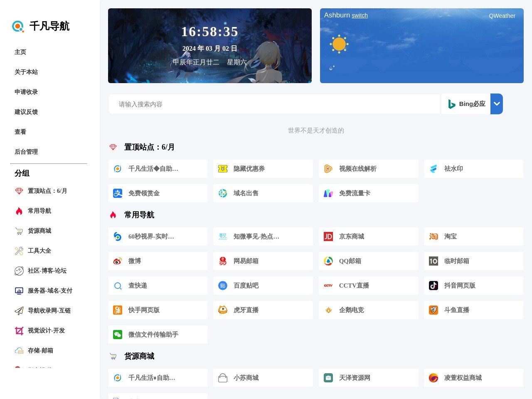Click the Taobao 淘宝 site icon
This screenshot has height=399, width=532.
433,236
